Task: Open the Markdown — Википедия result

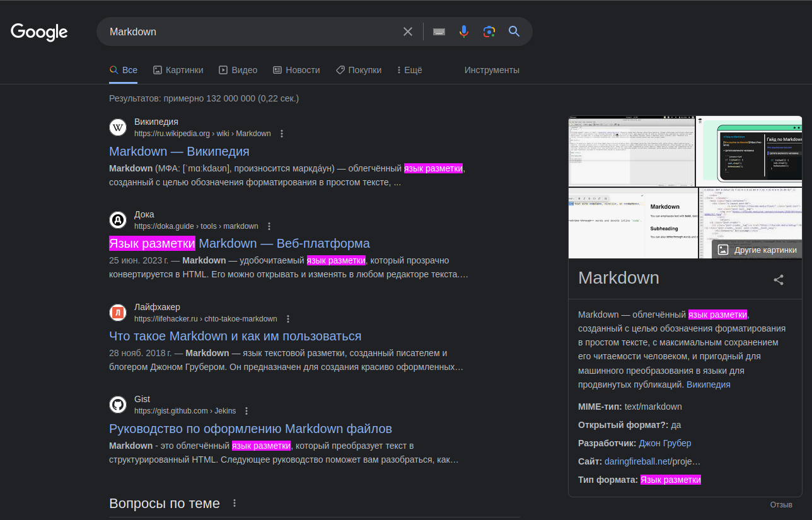Action: 179,151
